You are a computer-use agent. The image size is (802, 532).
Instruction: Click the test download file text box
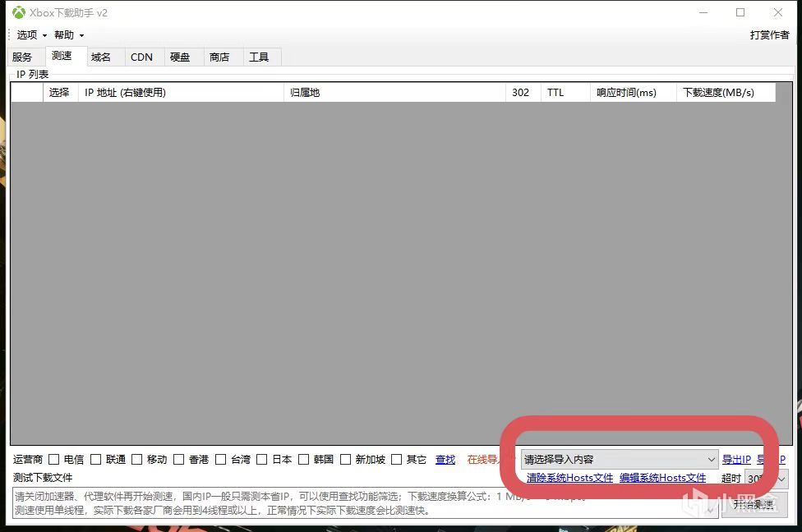(x=364, y=503)
